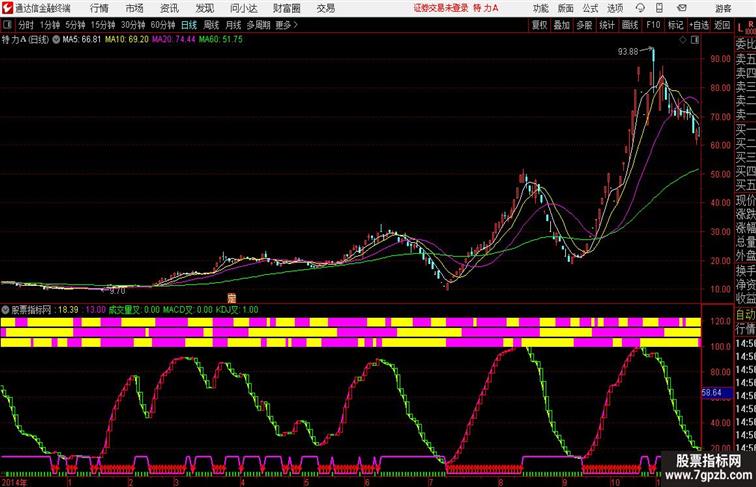
Task: Switch to 30分钟 chart period
Action: point(133,25)
